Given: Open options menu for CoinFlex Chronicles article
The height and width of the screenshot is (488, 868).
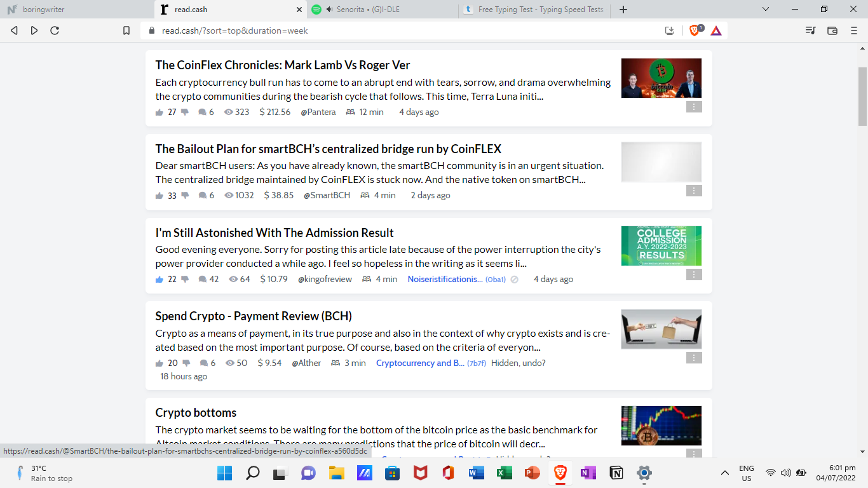Looking at the screenshot, I should (x=694, y=107).
